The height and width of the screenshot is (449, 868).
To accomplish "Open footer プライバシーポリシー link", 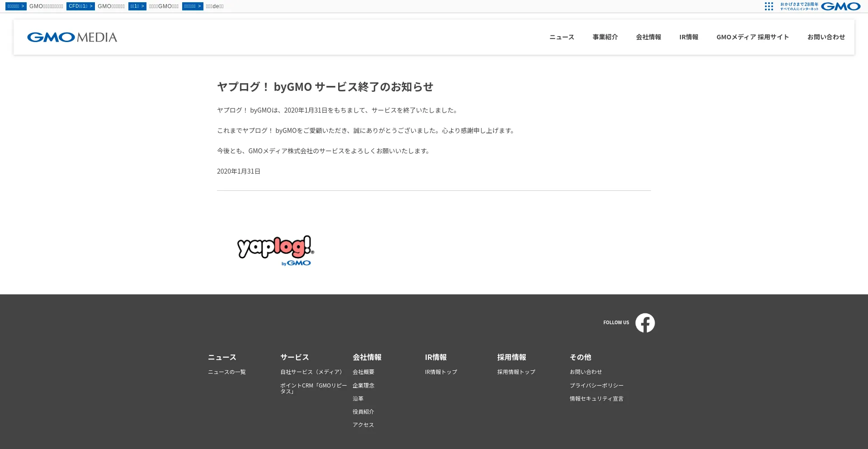I will pos(597,386).
